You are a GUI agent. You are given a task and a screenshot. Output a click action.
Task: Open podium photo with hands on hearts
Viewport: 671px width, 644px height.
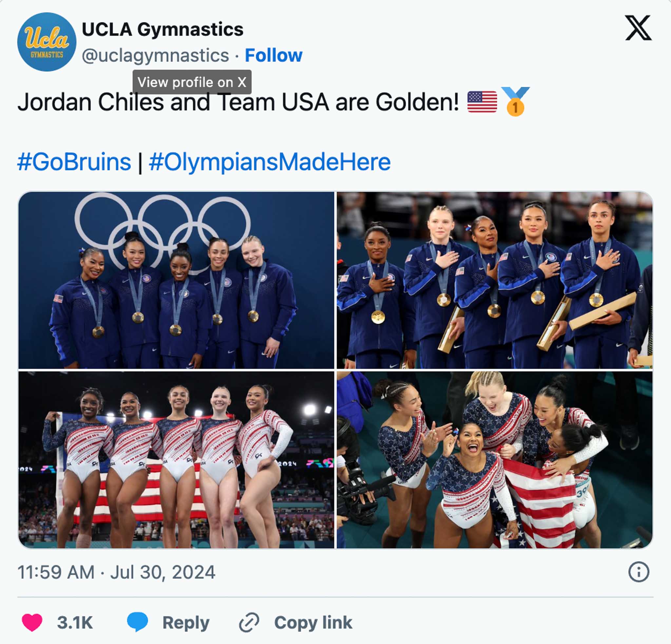click(x=495, y=280)
